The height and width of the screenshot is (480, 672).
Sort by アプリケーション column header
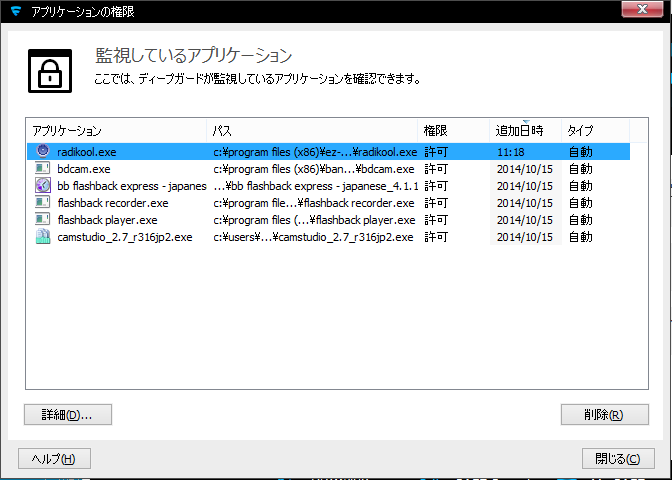[x=117, y=130]
